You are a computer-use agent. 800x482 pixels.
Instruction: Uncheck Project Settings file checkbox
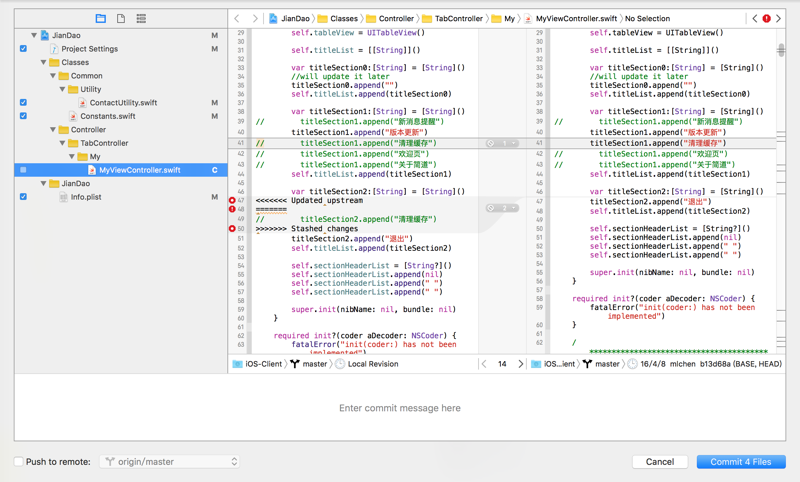pyautogui.click(x=23, y=48)
